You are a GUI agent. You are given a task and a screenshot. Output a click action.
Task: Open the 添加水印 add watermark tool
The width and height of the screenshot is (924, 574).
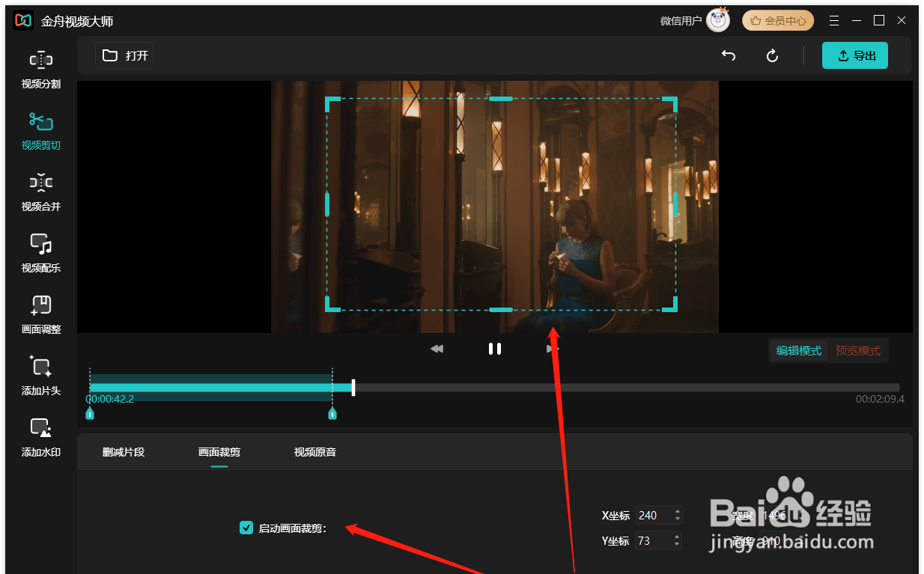41,439
